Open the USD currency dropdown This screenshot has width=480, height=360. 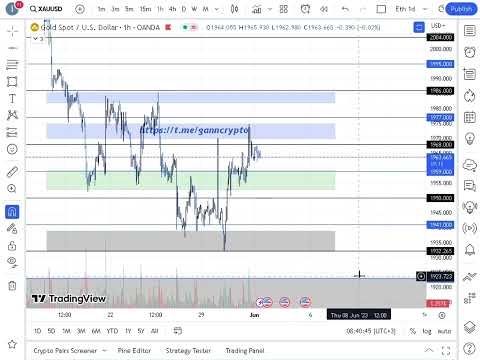coord(438,26)
